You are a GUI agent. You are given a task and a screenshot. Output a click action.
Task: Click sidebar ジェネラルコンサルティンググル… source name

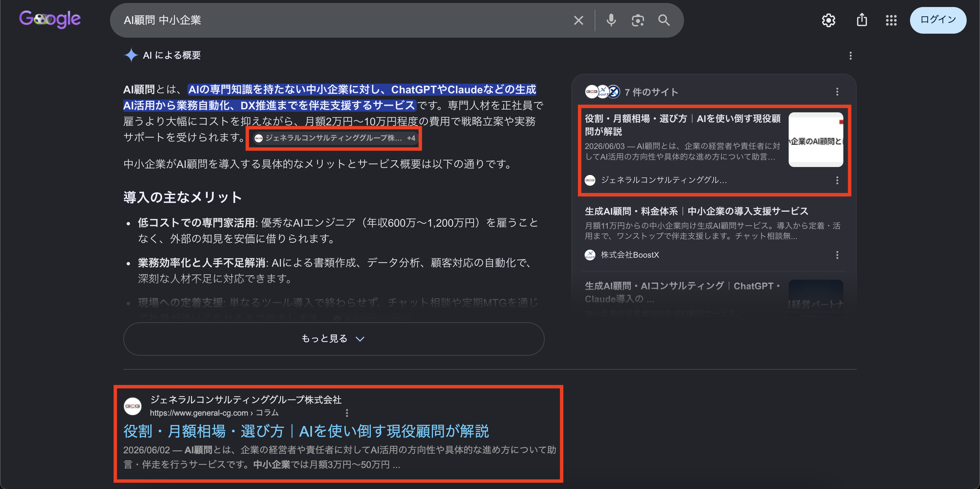664,180
